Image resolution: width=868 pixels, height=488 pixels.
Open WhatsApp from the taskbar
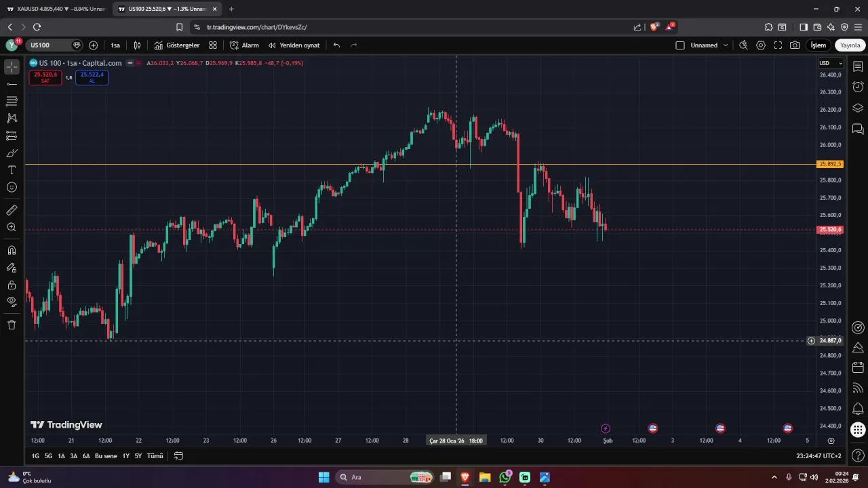coord(505,477)
